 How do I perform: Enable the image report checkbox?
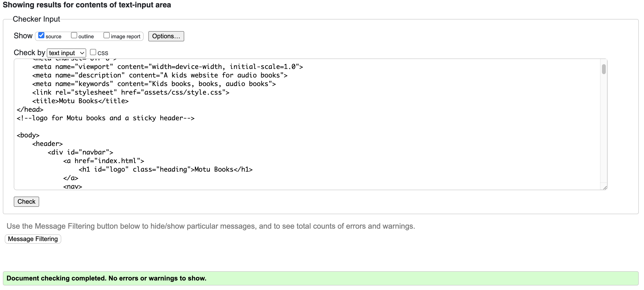(x=107, y=35)
